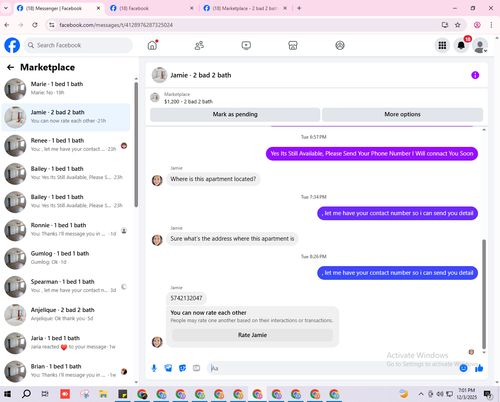Open Anjelique - 2 bad 2 bath conversation
Screen dimensions: 500x402
pos(67,315)
